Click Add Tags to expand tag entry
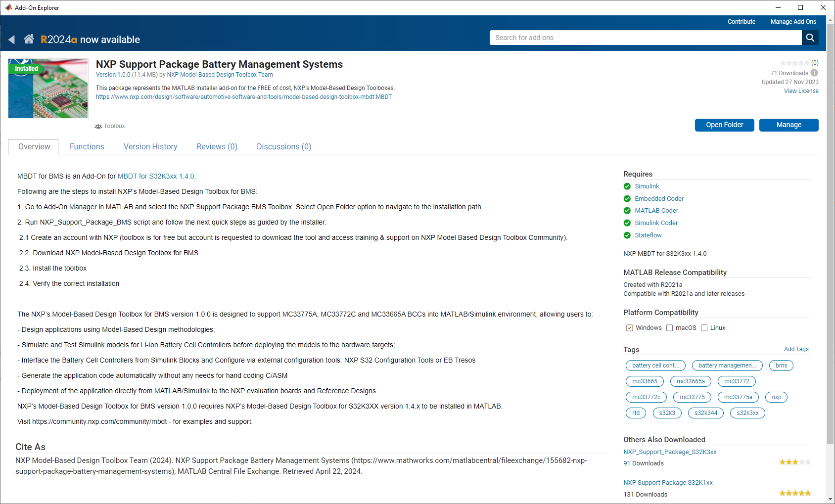 796,349
